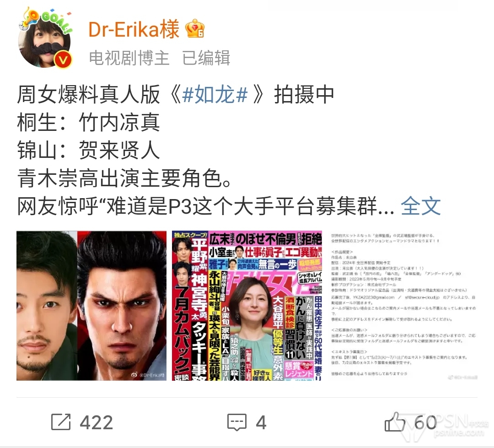The image size is (494, 448).
Task: Open the Japanese casting notice text image
Action: click(403, 306)
